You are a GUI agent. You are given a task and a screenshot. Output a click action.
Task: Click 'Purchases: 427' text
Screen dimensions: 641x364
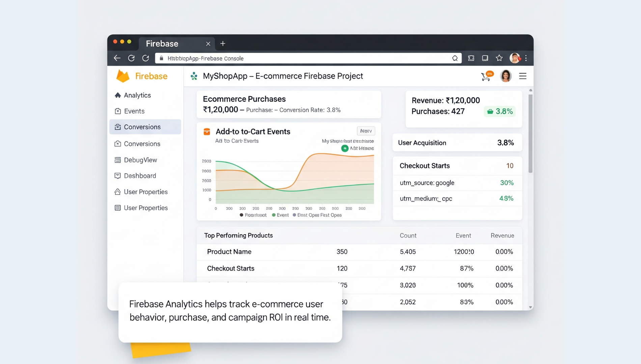(438, 112)
